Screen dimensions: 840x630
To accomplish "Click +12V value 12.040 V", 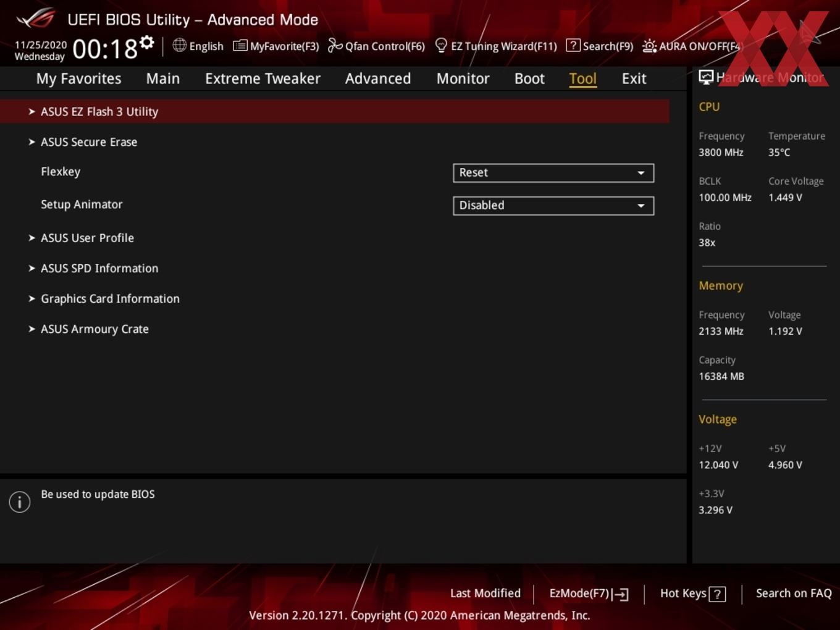I will point(718,465).
